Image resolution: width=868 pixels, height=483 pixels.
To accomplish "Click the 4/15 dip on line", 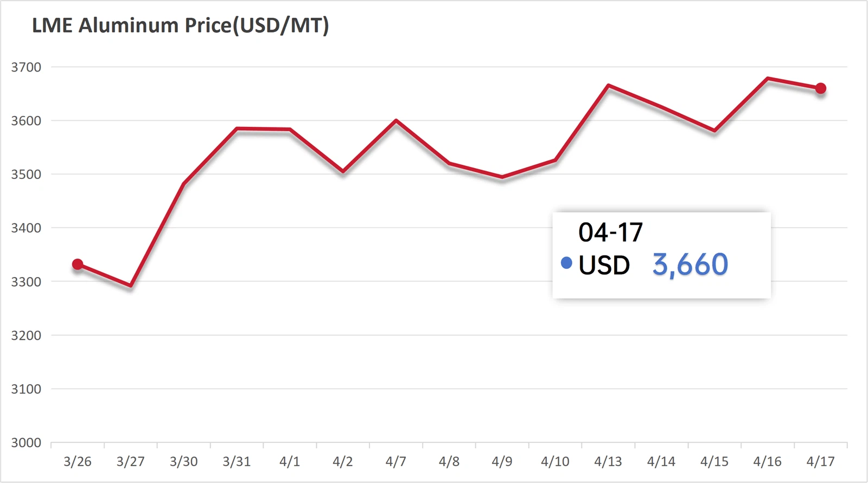I will point(715,131).
